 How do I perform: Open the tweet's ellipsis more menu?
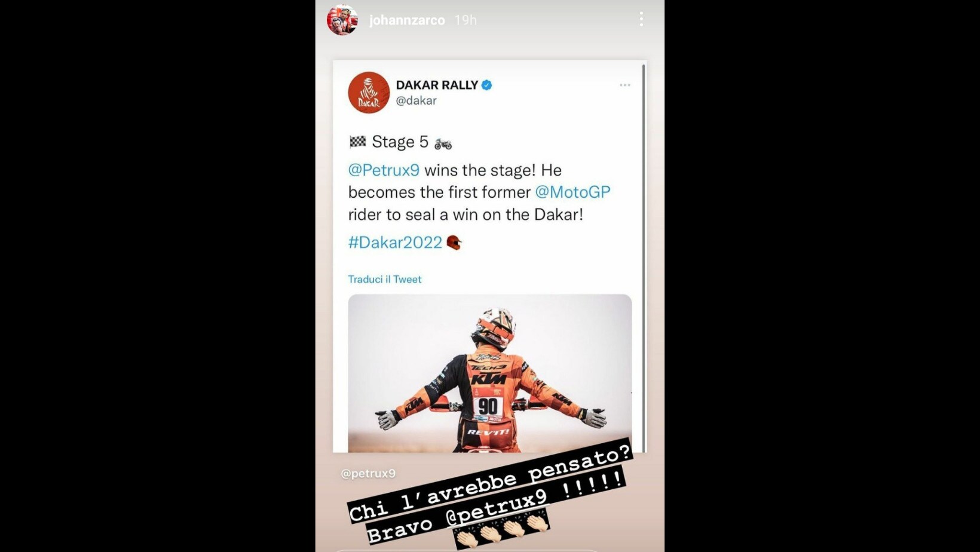pos(625,85)
